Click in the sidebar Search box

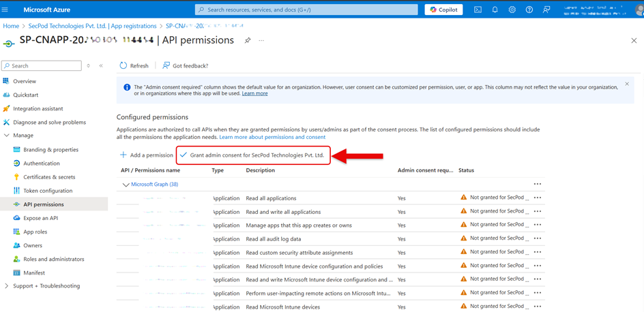[42, 65]
